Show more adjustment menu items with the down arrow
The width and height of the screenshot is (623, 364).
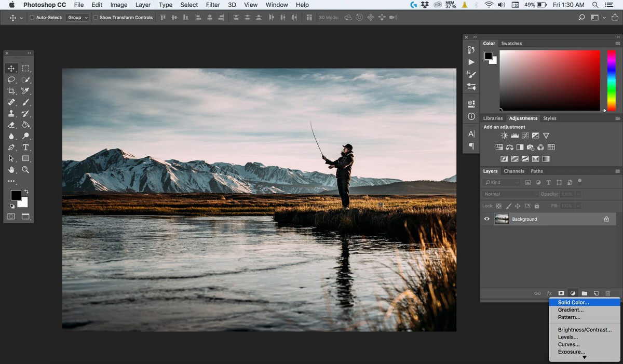(x=584, y=357)
